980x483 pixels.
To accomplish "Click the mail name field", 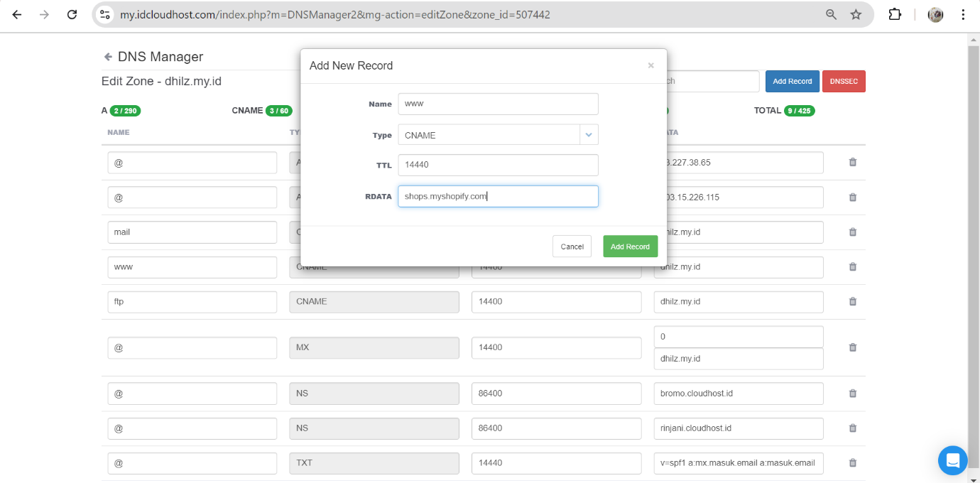I will point(192,232).
